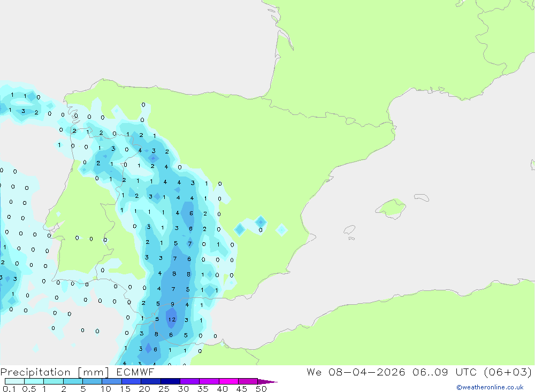The image size is (535, 392).
Task: Click the 'UTC' label in the caption
Action: [466, 372]
